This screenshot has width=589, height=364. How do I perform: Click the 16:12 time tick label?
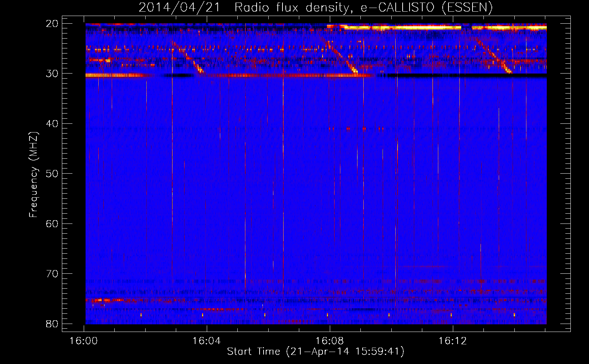(x=453, y=341)
